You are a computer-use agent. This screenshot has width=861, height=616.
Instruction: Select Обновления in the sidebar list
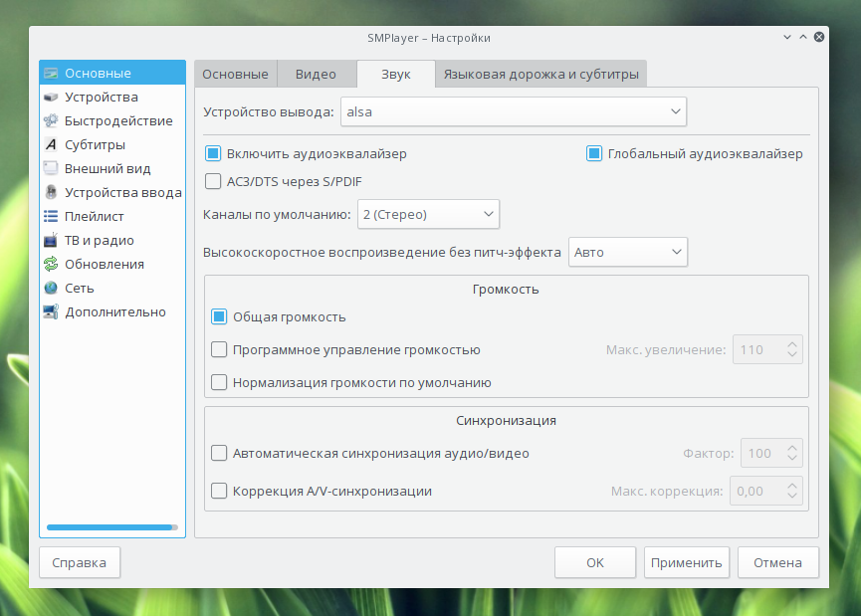coord(112,264)
